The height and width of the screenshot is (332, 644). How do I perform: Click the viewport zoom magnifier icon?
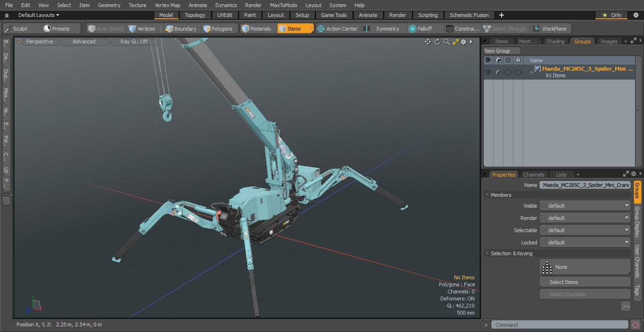pyautogui.click(x=446, y=42)
